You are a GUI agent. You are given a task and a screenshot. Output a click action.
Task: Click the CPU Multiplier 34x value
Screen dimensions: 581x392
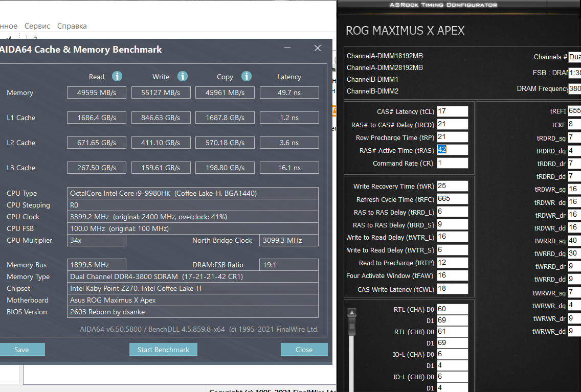tap(96, 240)
